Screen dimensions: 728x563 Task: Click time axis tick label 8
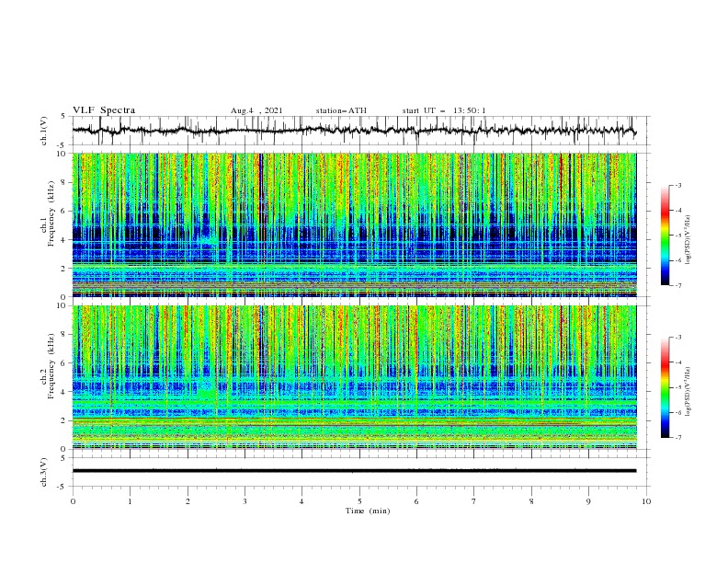point(531,501)
